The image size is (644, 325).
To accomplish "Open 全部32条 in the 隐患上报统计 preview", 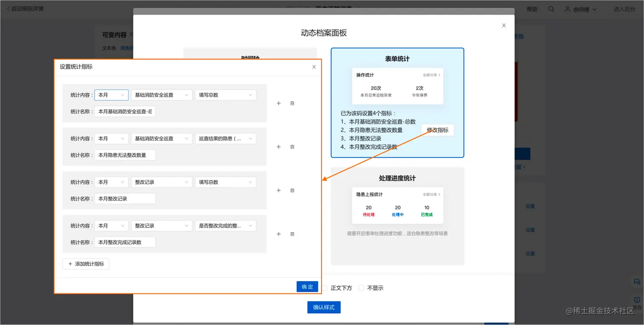I will [431, 194].
